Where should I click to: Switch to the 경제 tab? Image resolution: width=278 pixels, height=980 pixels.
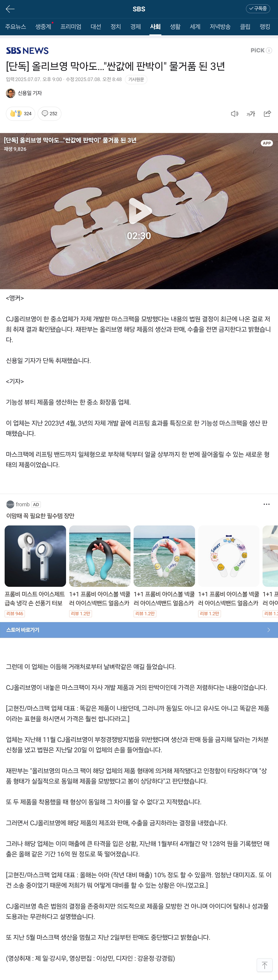pos(136,27)
